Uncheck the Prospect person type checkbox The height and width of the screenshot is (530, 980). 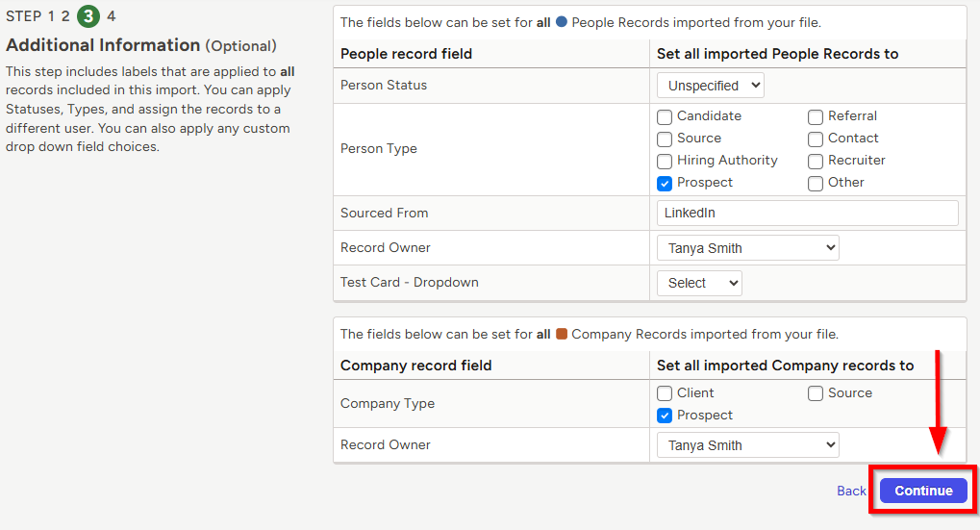[665, 183]
